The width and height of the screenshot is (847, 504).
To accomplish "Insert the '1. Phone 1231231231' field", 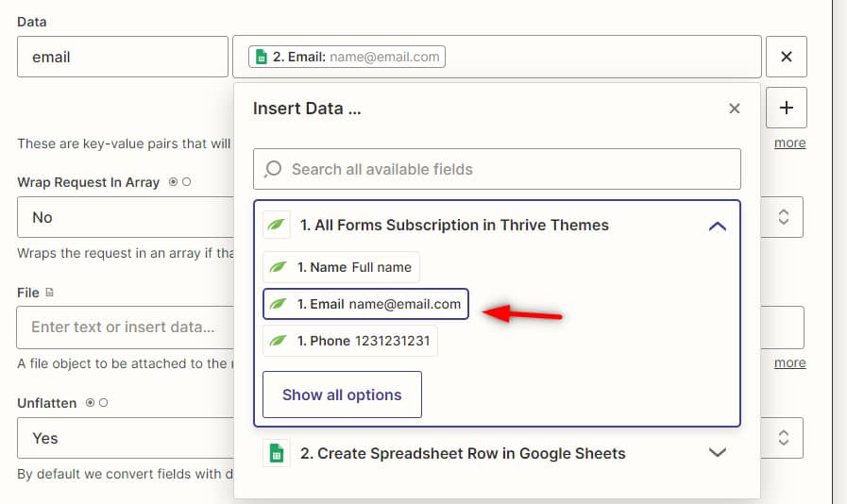I will click(350, 341).
